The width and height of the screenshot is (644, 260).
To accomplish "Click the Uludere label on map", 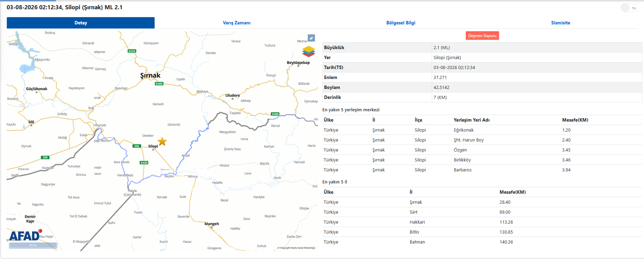I will pyautogui.click(x=233, y=95).
